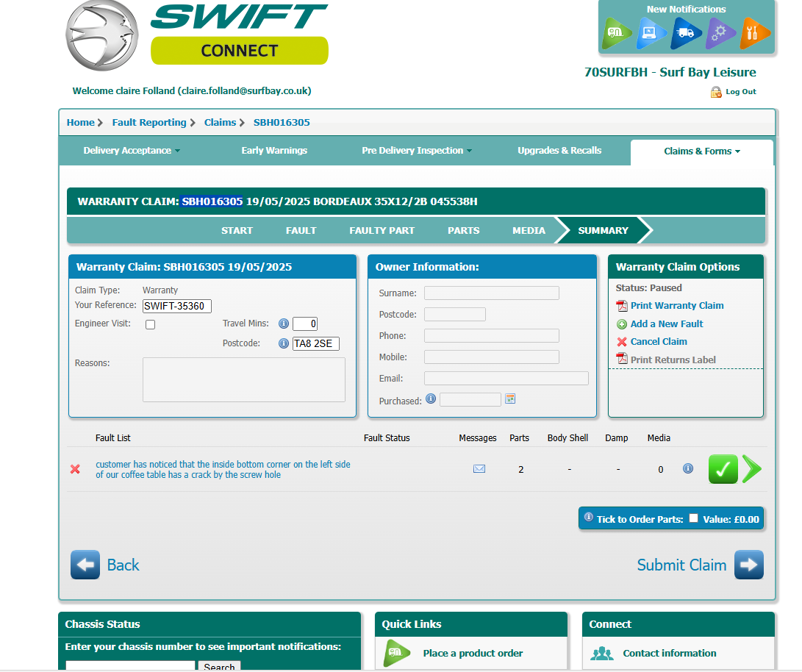Image resolution: width=802 pixels, height=672 pixels.
Task: Click the blue Back arrow icon
Action: [85, 565]
